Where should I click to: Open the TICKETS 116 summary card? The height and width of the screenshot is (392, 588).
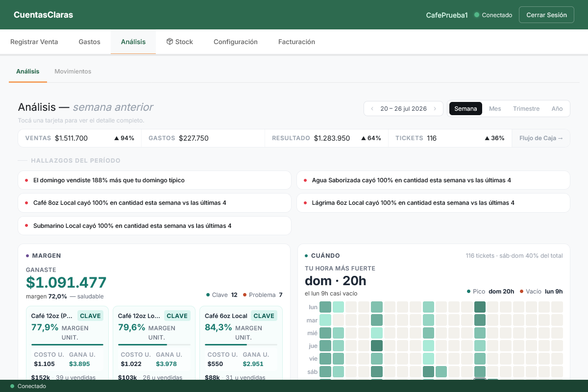(x=450, y=138)
